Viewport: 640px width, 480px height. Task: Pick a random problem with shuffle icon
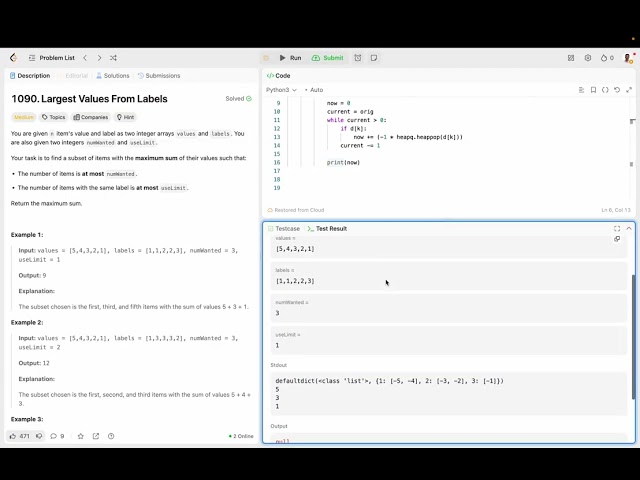113,58
